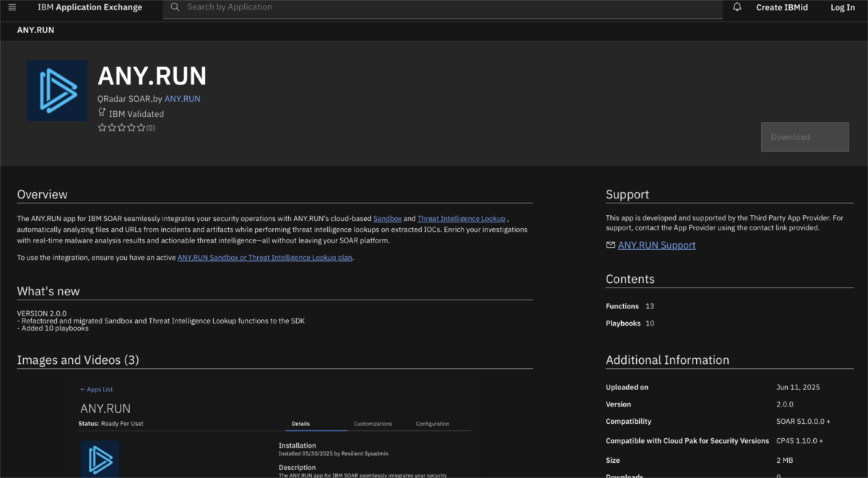The image size is (868, 478).
Task: Click the ANY.RUN app logo
Action: point(57,91)
